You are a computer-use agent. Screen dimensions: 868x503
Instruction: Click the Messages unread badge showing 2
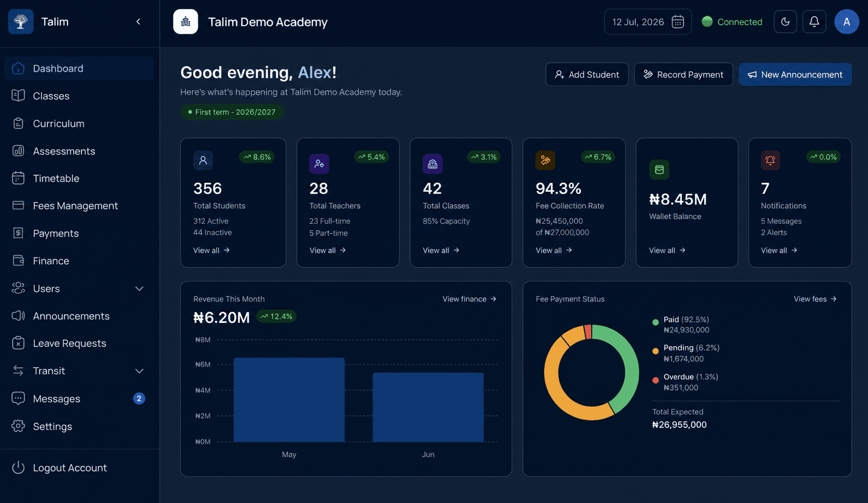139,399
